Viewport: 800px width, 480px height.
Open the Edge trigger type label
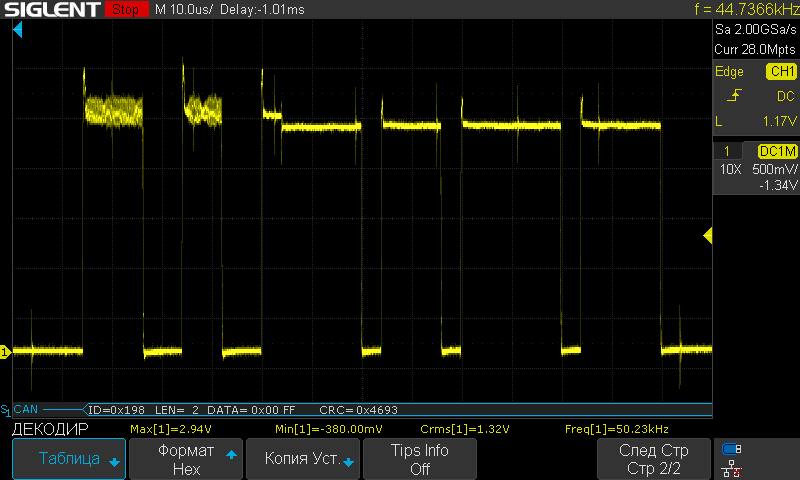coord(729,71)
